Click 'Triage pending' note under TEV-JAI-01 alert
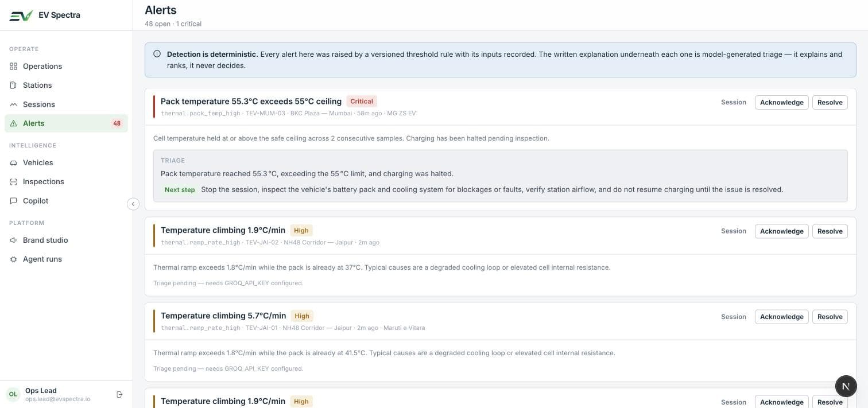The image size is (868, 408). 228,369
